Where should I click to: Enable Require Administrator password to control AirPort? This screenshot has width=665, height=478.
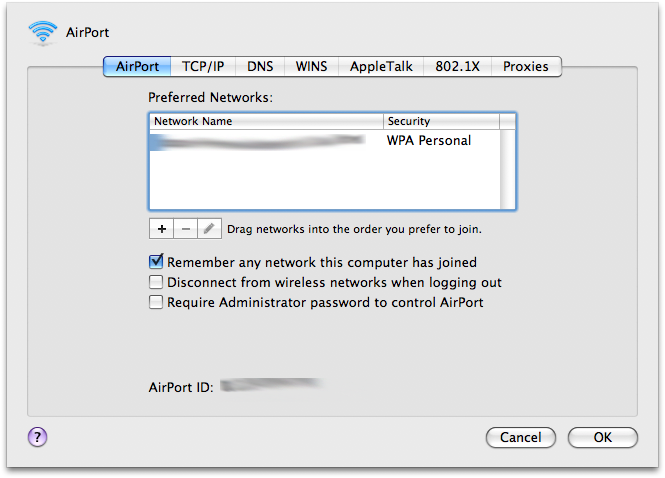tap(156, 302)
